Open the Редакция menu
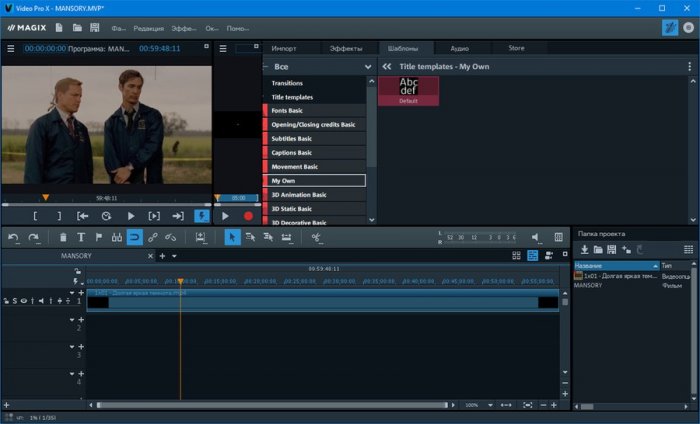700x424 pixels. coord(147,28)
